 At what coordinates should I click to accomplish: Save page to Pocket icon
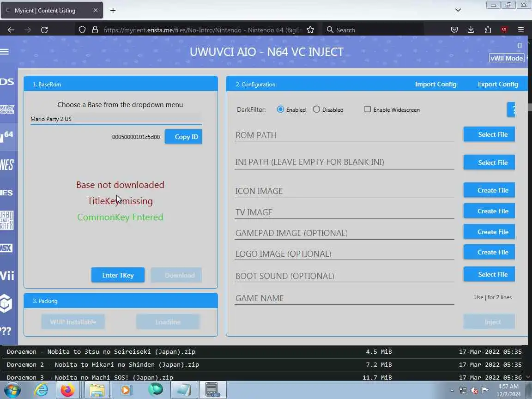(x=454, y=30)
